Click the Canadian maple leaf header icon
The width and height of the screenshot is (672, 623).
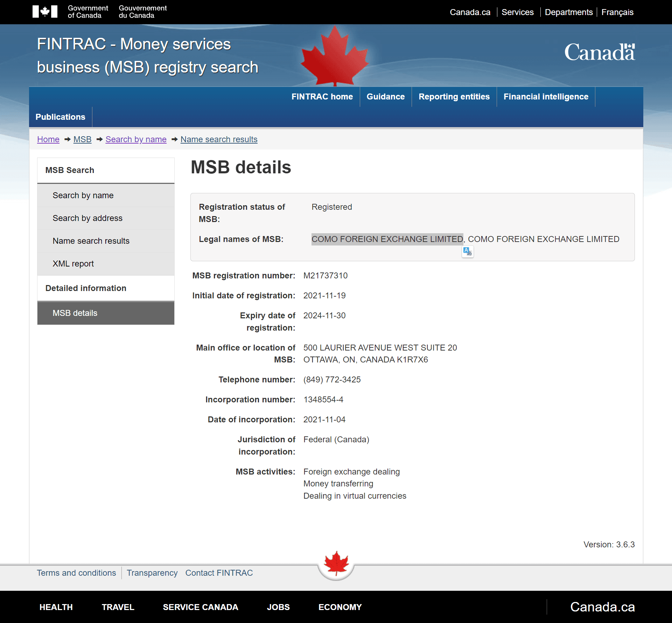[x=337, y=56]
